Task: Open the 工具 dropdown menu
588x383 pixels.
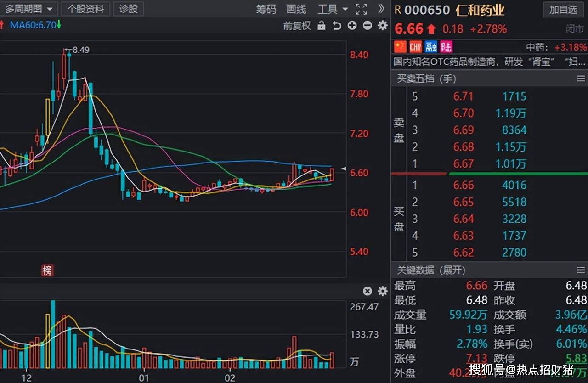Action: 333,9
